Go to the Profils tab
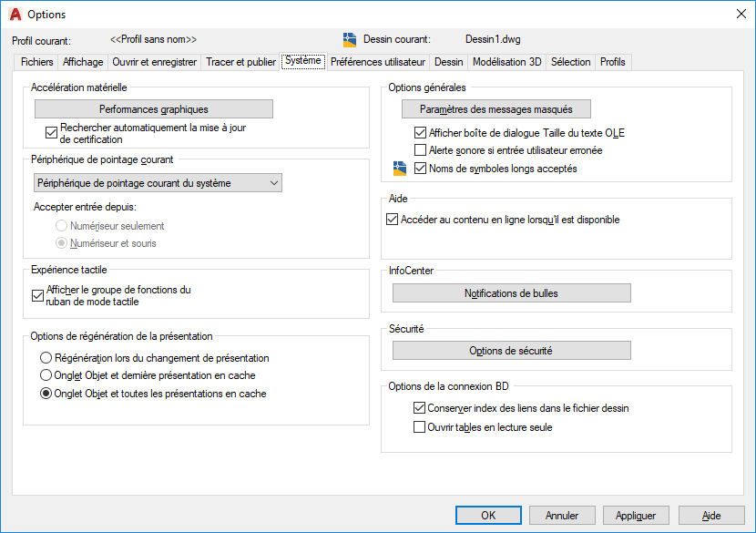The image size is (756, 533). (613, 62)
